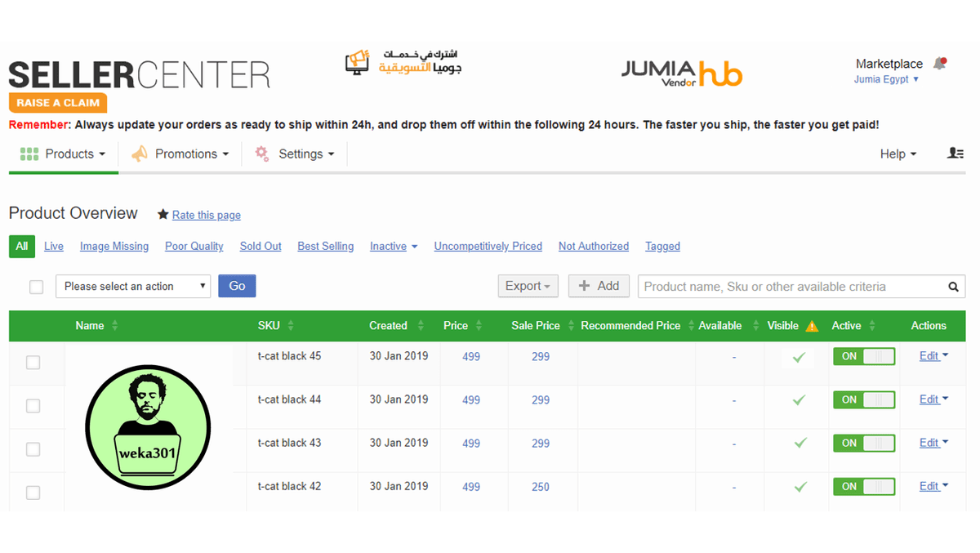Click sale price 250 for t-cat black 42

click(x=541, y=487)
